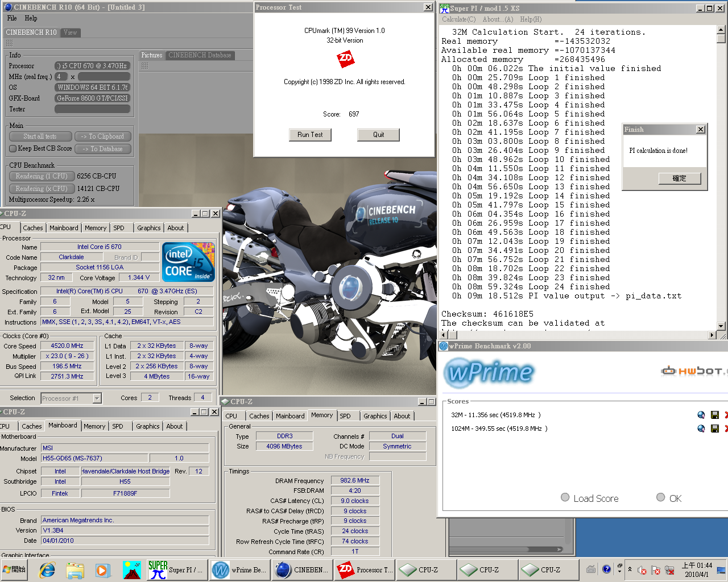Viewport: 728px width, 582px height.
Task: Click the 1024M - 349.55 sec score text
Action: pos(499,429)
